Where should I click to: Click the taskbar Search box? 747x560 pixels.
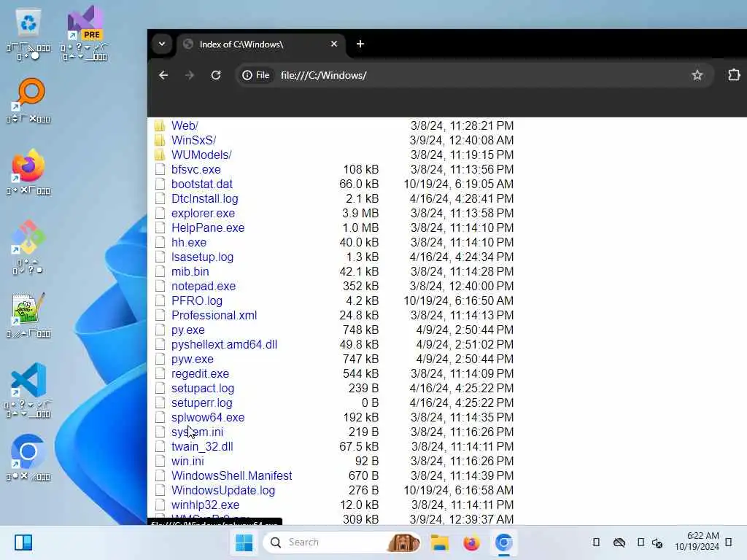pos(342,542)
